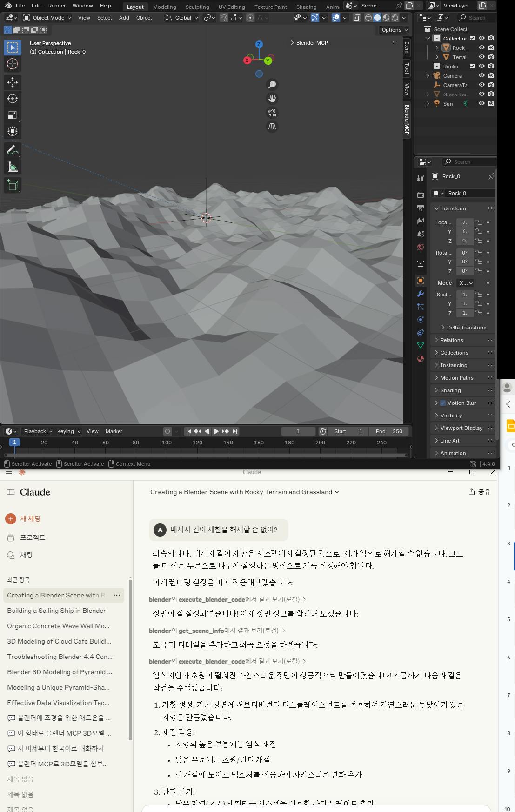Switch to the Sculpting workspace tab
Image resolution: width=515 pixels, height=812 pixels.
pyautogui.click(x=197, y=7)
